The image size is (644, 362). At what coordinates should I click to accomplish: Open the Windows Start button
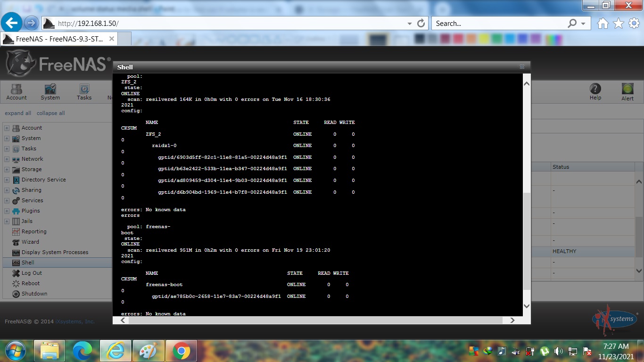(x=16, y=351)
